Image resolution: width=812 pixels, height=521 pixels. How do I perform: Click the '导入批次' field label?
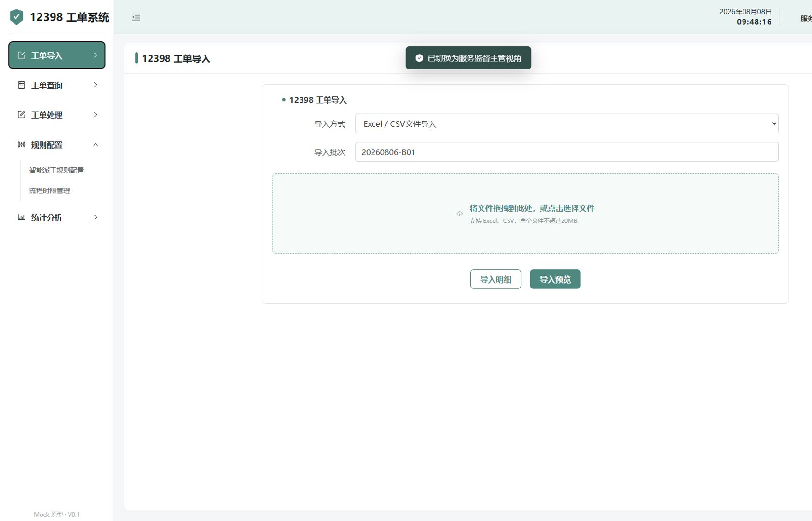coord(330,152)
